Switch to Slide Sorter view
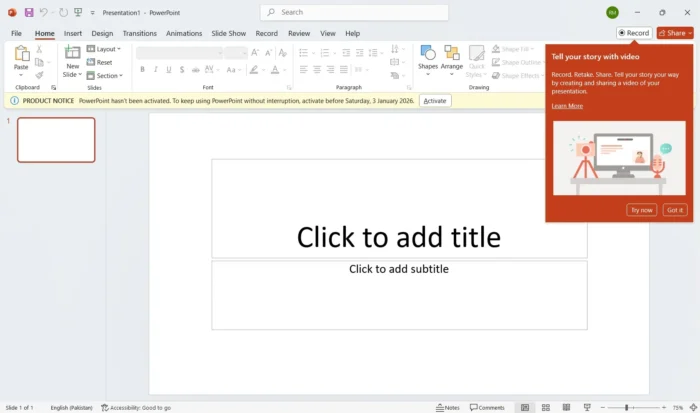This screenshot has height=413, width=700. 546,407
